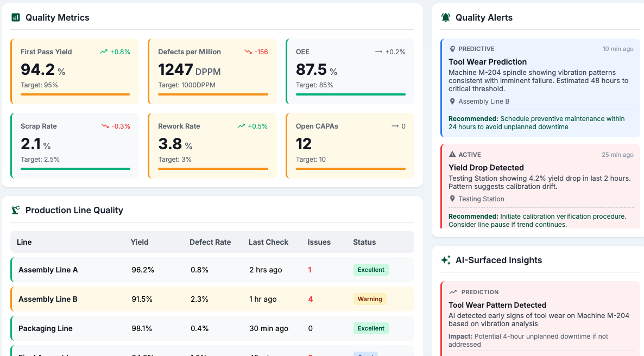Click the Scrap Rate 2.1 value
The image size is (644, 356).
point(31,144)
